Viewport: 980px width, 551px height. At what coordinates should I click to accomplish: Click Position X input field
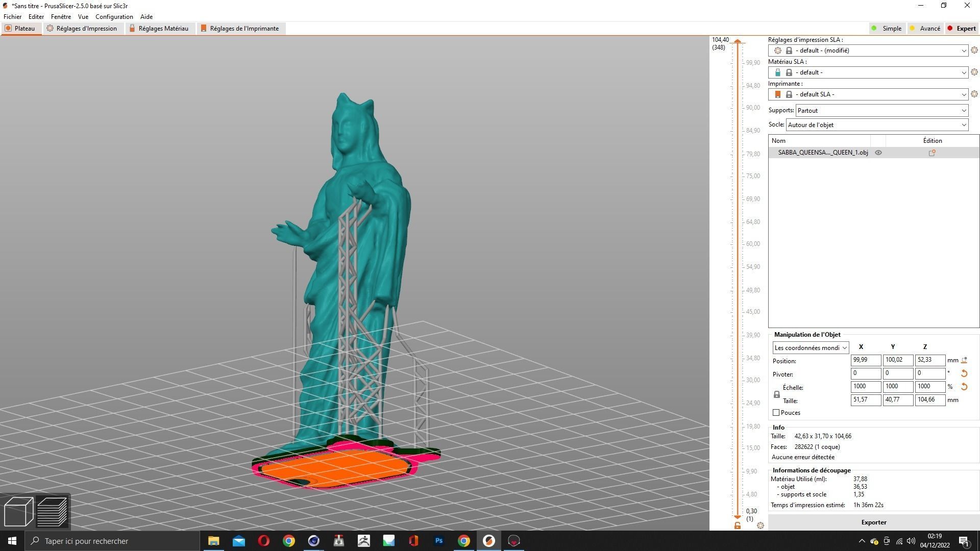tap(866, 360)
